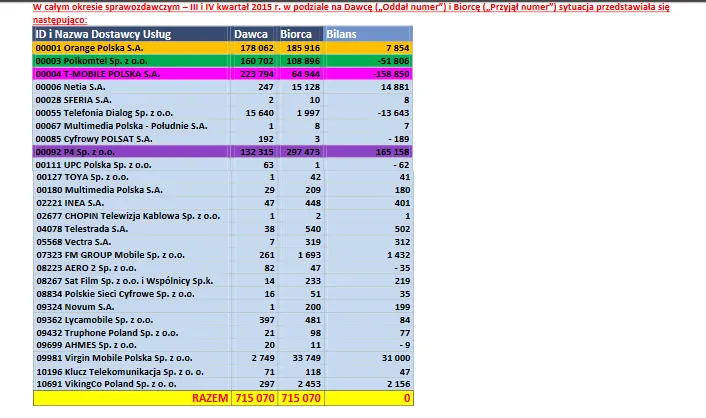706x418 pixels.
Task: Click the Virgin Mobile Polska Bilans value 31 000
Action: tap(396, 358)
